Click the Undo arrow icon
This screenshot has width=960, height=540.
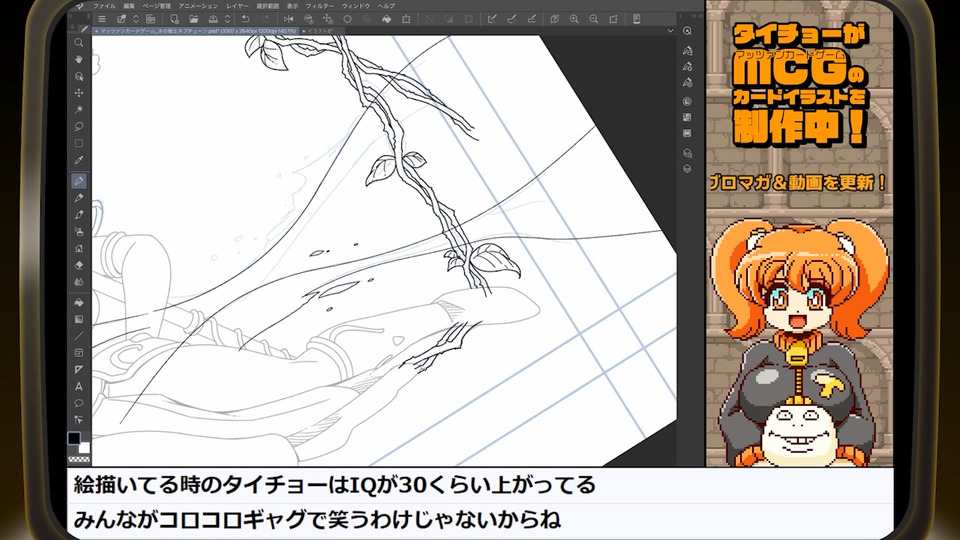click(246, 19)
